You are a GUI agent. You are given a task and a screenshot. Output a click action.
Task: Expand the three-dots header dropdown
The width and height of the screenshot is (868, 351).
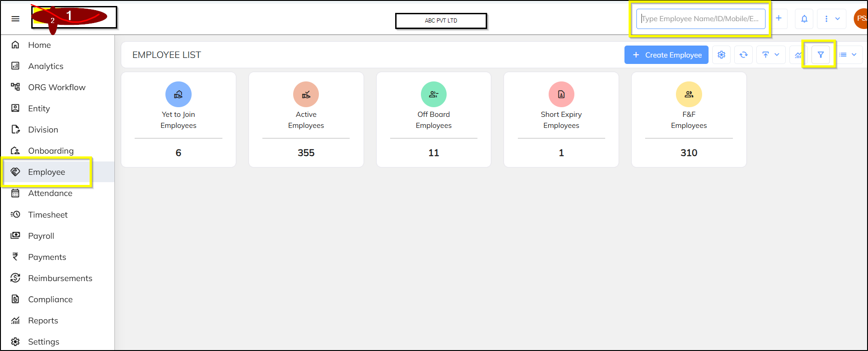(832, 19)
